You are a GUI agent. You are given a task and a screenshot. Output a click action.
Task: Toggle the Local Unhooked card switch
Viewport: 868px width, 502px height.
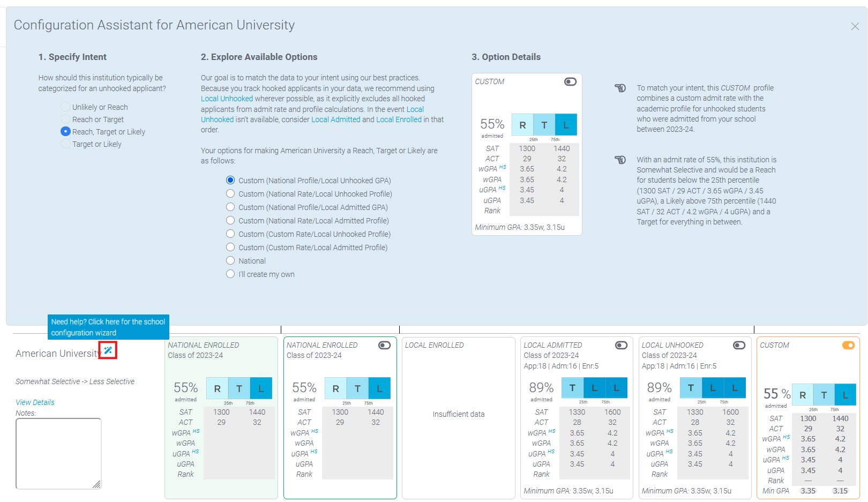[739, 345]
